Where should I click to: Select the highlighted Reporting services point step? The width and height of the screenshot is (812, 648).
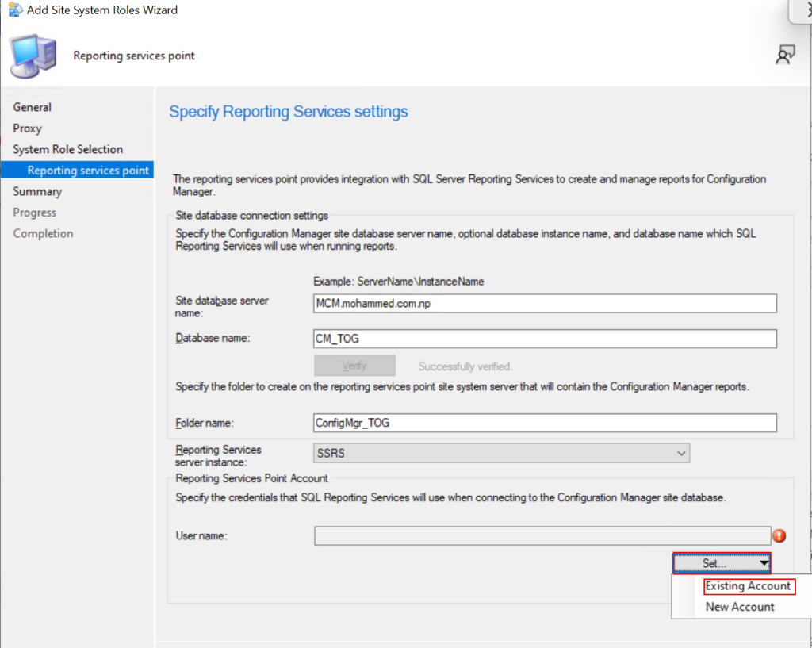pos(88,171)
